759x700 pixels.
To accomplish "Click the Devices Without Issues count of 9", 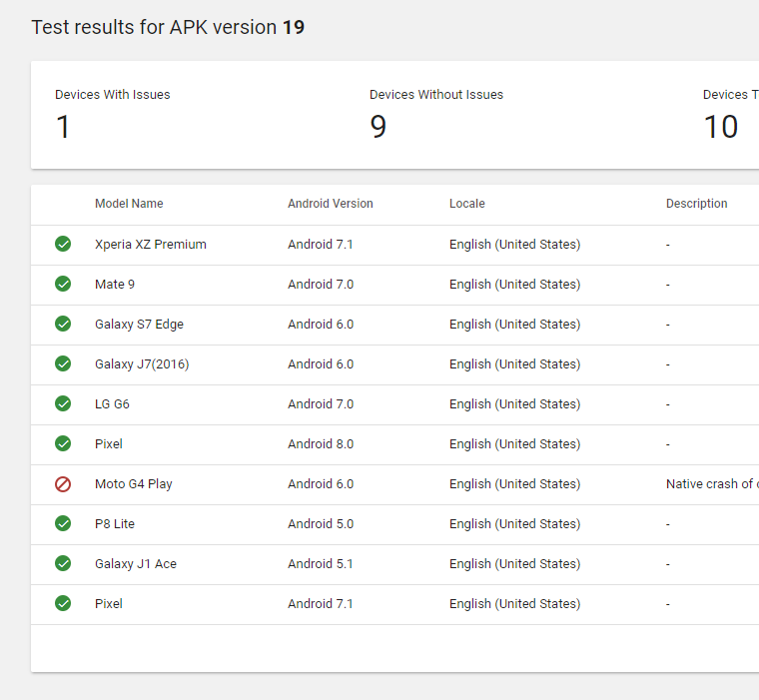I will (378, 127).
